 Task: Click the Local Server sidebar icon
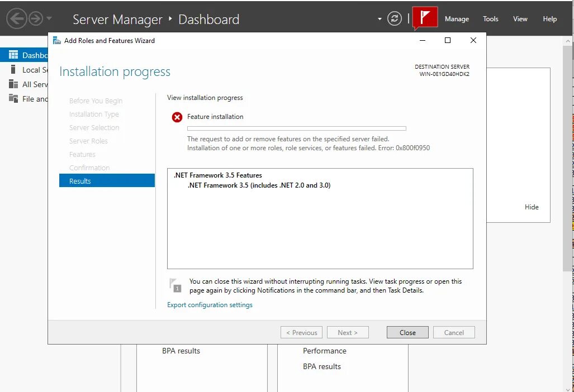point(13,69)
